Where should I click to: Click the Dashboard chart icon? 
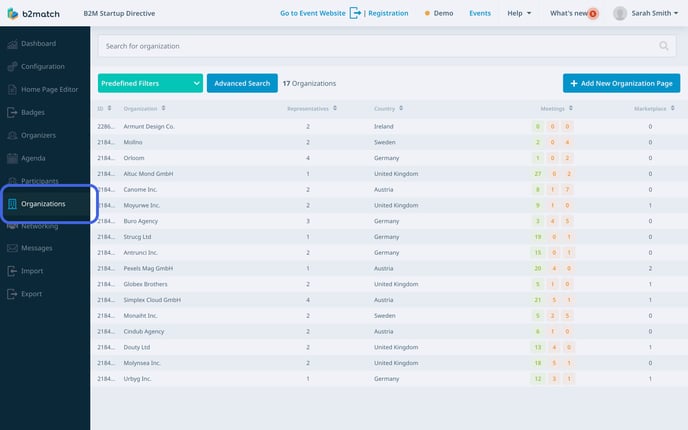(12, 44)
